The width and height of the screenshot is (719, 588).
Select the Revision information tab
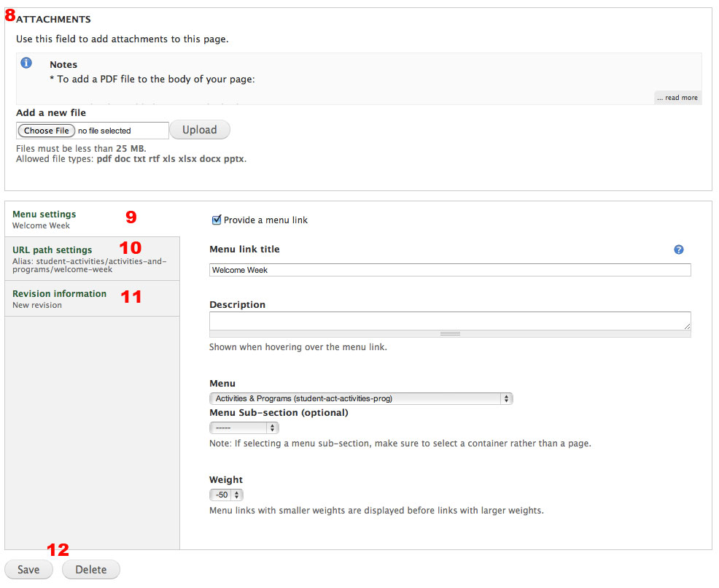coord(59,294)
